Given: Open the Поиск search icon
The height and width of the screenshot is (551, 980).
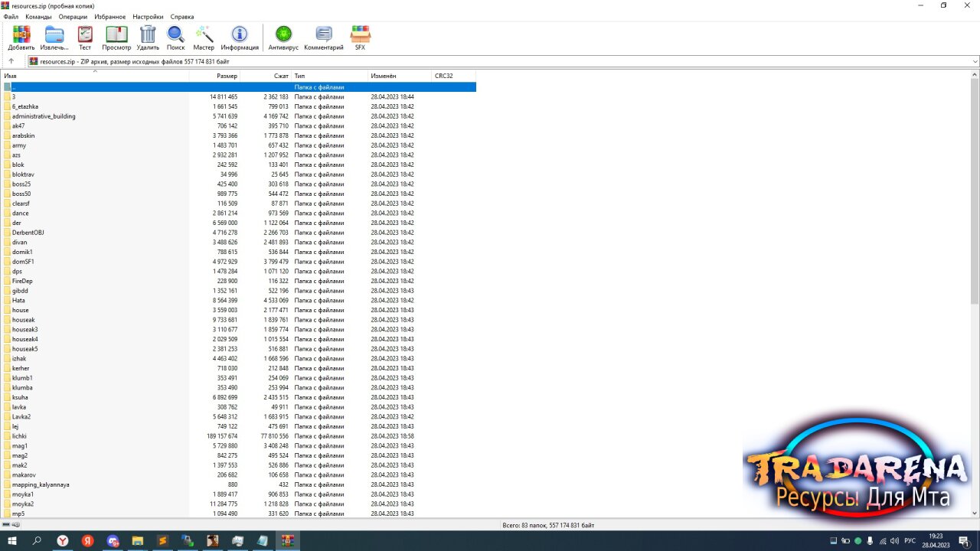Looking at the screenshot, I should [x=176, y=37].
